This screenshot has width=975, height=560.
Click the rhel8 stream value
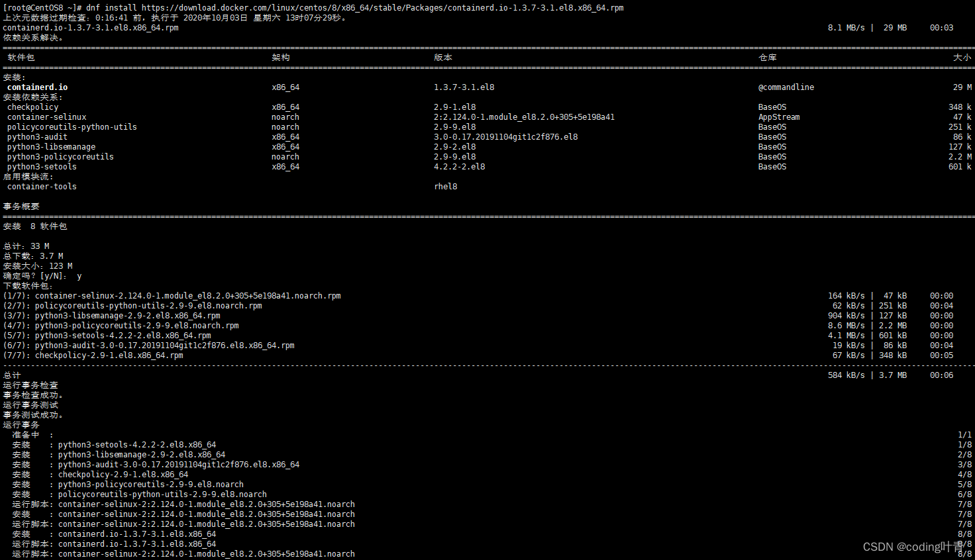446,187
